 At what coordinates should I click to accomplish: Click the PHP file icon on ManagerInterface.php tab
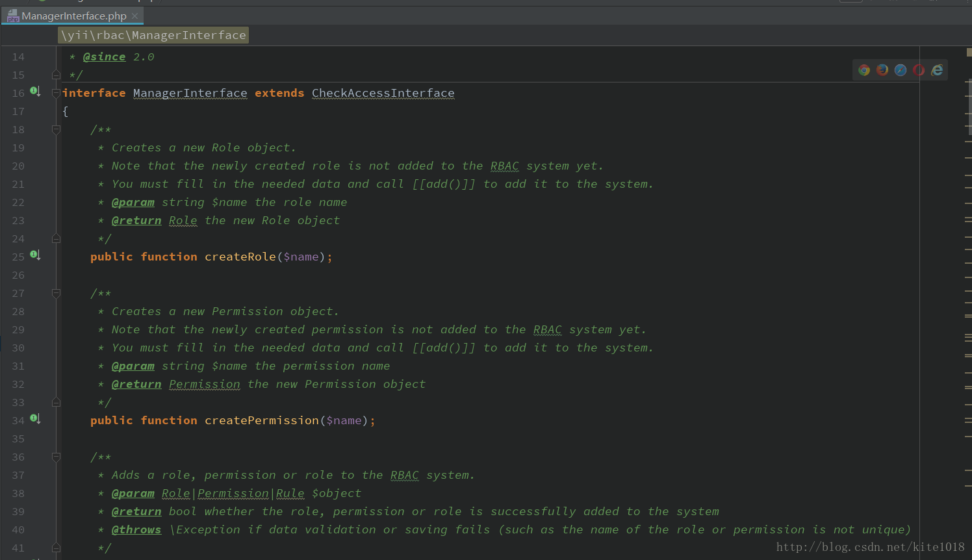[13, 16]
